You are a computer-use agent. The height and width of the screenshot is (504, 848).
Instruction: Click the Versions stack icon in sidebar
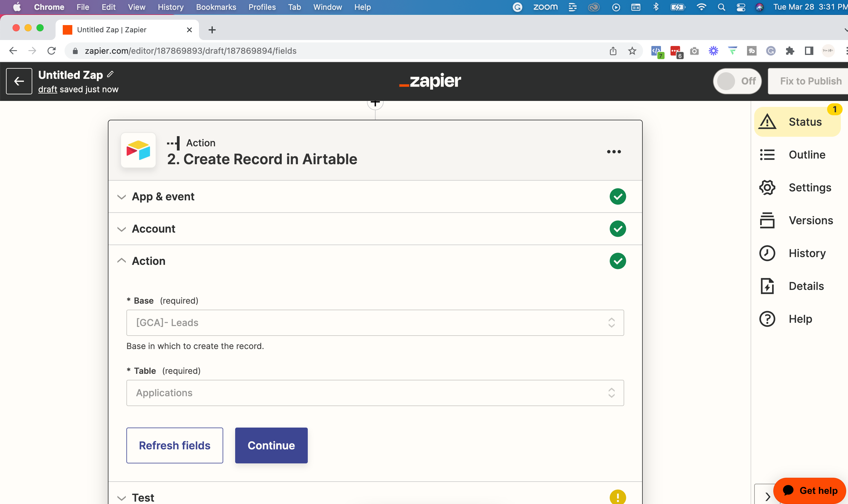coord(767,220)
